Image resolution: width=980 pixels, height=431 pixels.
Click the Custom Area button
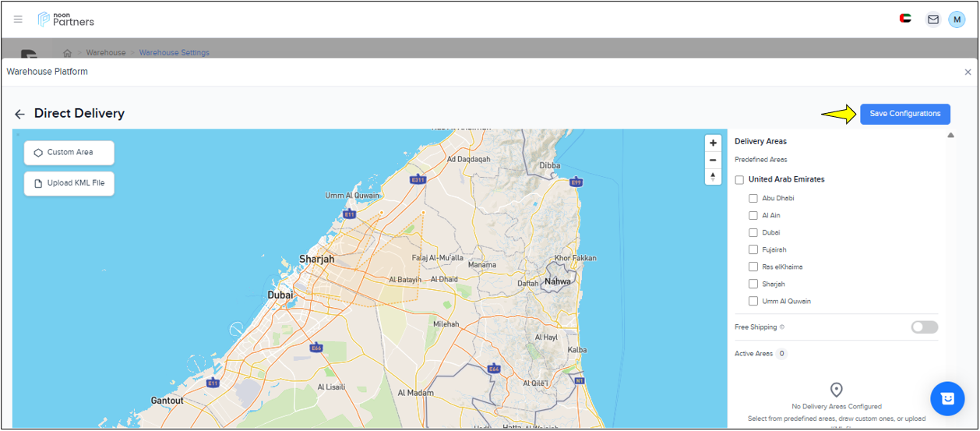click(x=69, y=153)
